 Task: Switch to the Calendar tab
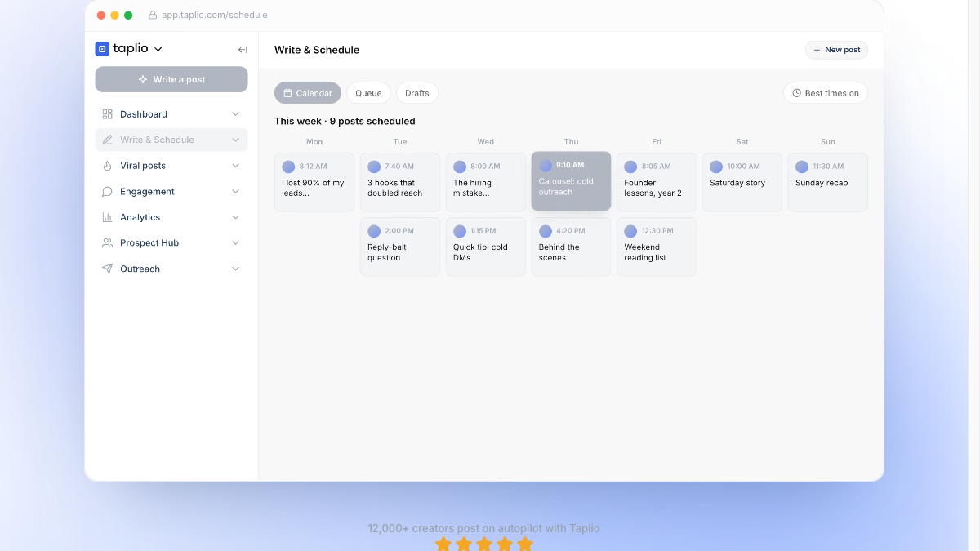[308, 93]
